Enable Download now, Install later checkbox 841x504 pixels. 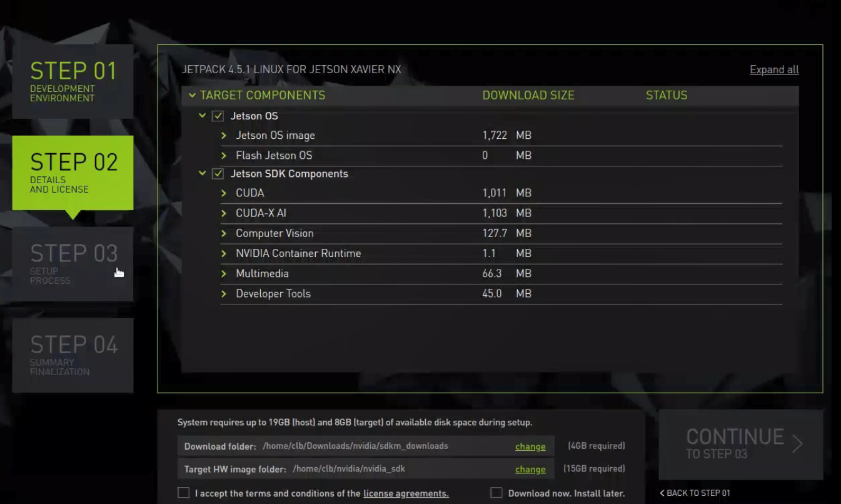coord(496,493)
